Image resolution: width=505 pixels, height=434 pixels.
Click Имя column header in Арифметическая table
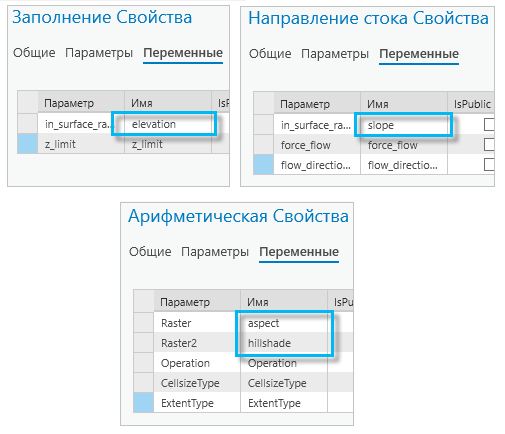click(x=284, y=302)
